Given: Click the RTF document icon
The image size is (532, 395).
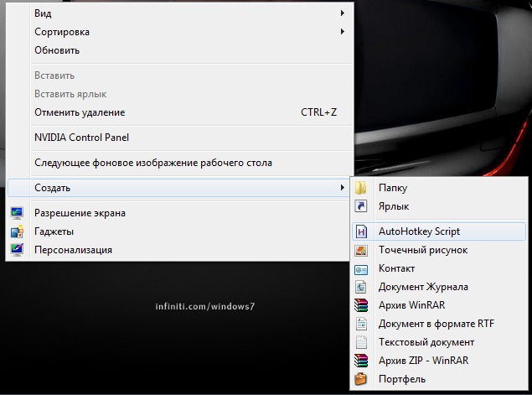Looking at the screenshot, I should pyautogui.click(x=361, y=324).
